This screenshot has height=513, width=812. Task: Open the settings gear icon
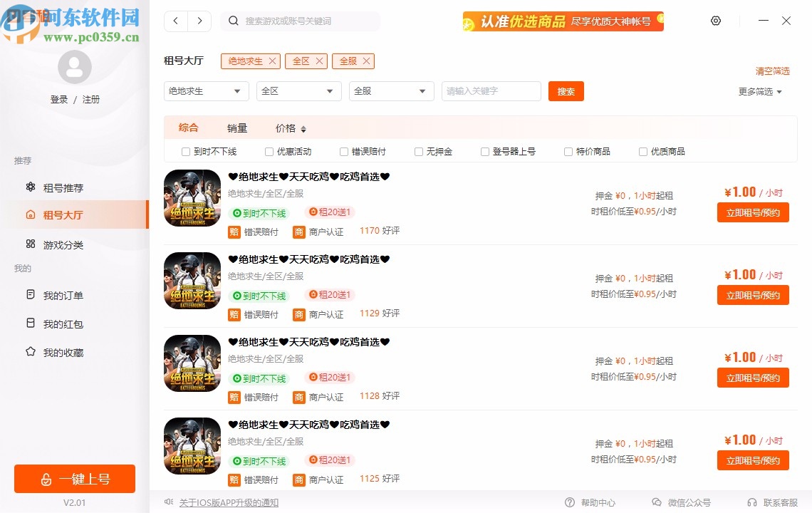point(715,21)
